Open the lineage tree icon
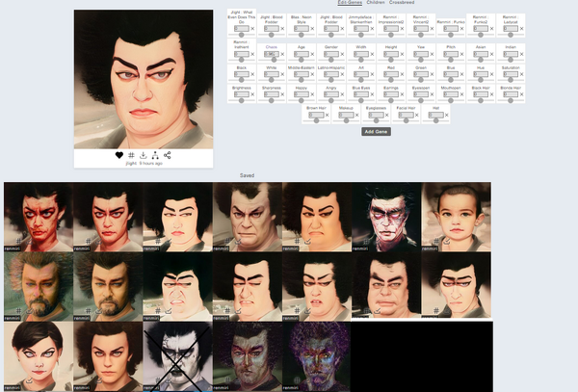Screen dimensions: 578x392 pos(155,155)
